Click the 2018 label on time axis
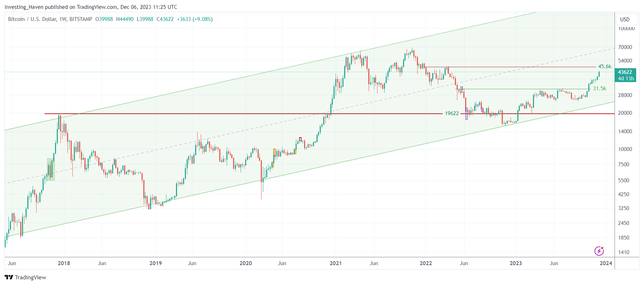 64,263
